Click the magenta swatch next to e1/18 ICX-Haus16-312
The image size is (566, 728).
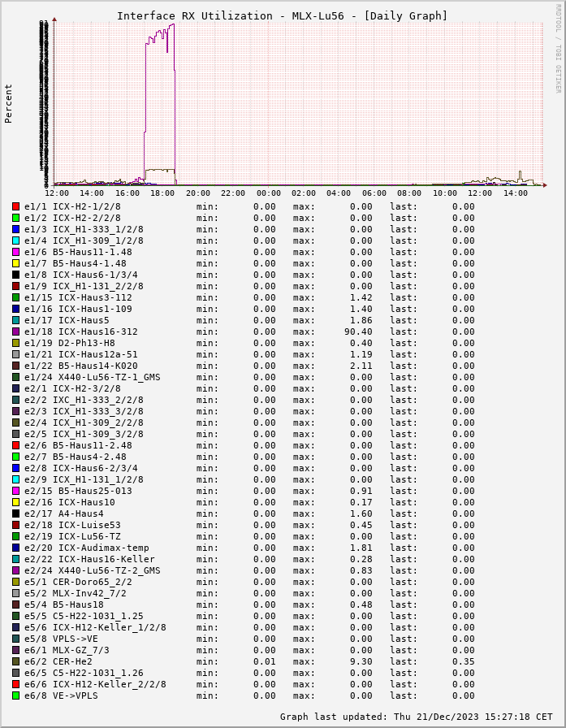[x=15, y=331]
